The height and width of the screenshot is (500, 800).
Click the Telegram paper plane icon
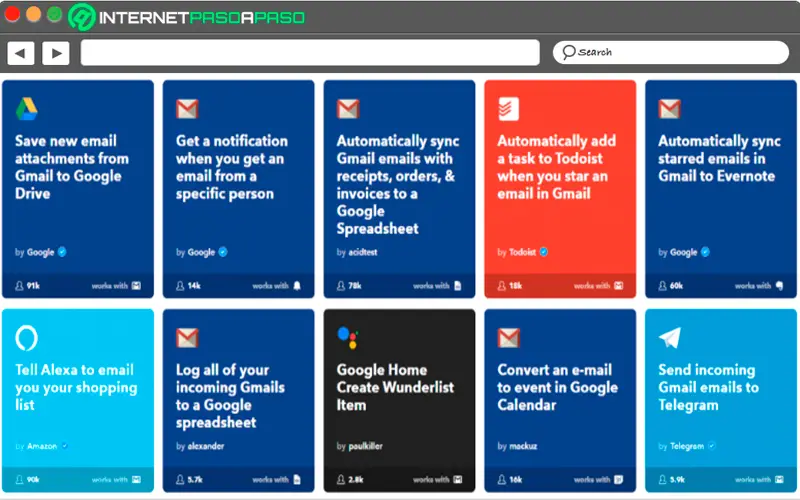[669, 338]
